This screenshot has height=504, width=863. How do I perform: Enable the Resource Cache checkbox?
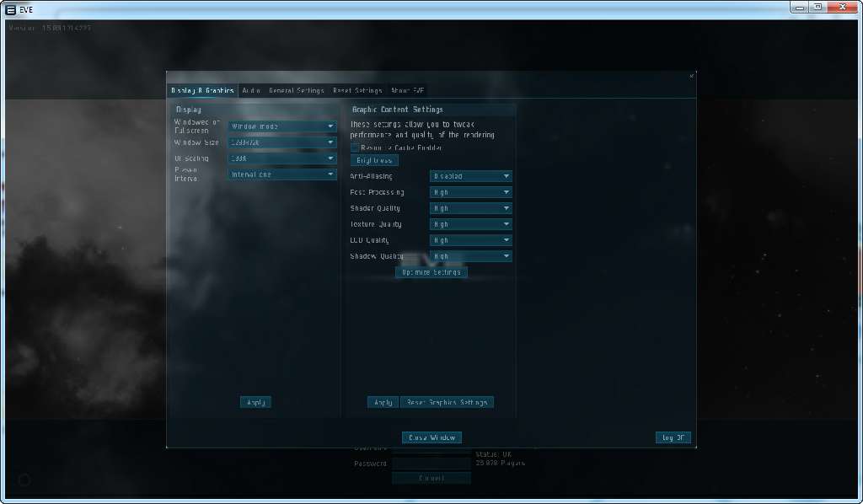pos(355,147)
